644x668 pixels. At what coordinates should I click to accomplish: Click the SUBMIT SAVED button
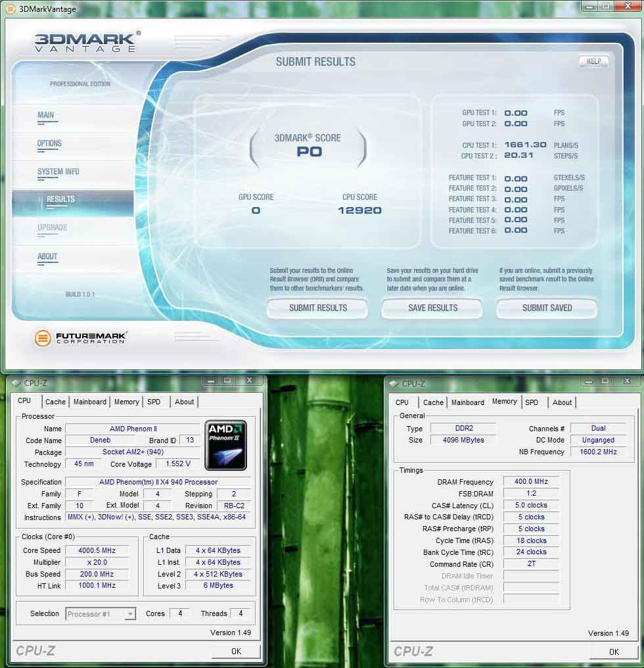point(547,308)
